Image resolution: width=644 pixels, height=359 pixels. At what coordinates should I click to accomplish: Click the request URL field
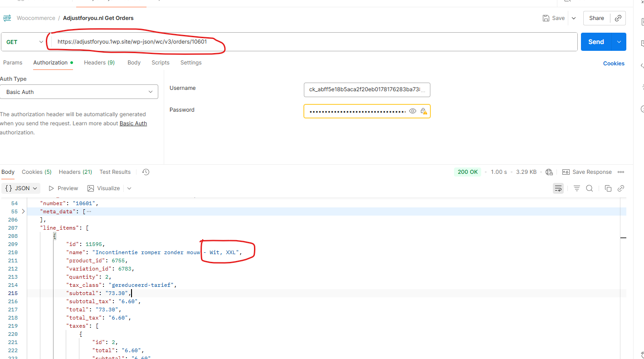click(x=312, y=42)
